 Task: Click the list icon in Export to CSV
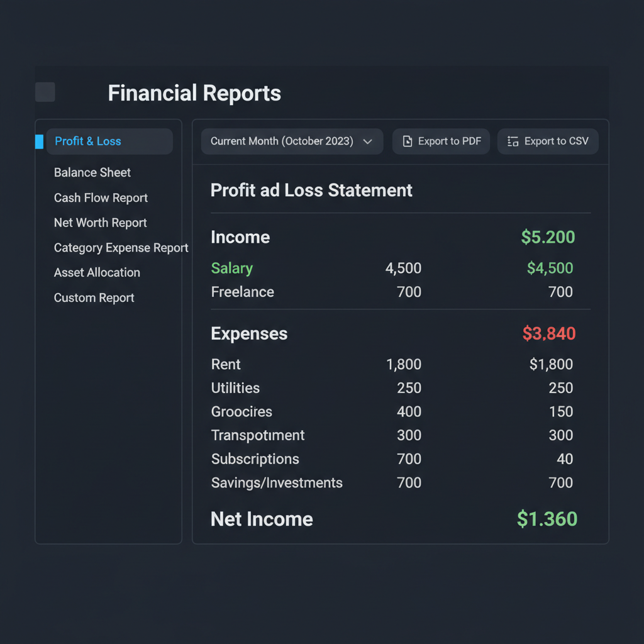click(x=513, y=142)
